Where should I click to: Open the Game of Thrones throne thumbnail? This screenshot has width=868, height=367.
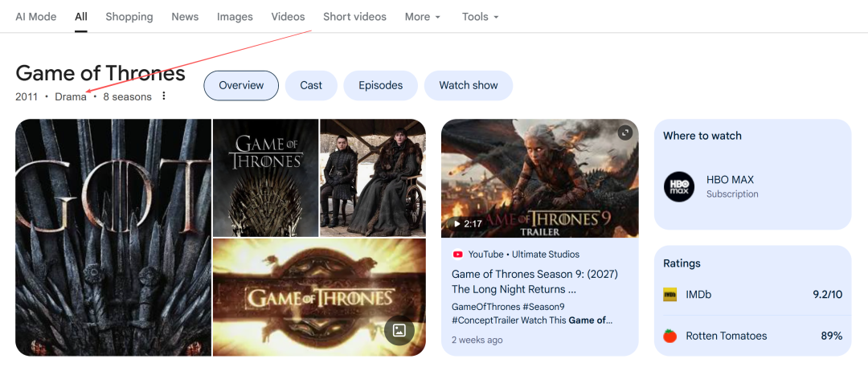coord(266,177)
